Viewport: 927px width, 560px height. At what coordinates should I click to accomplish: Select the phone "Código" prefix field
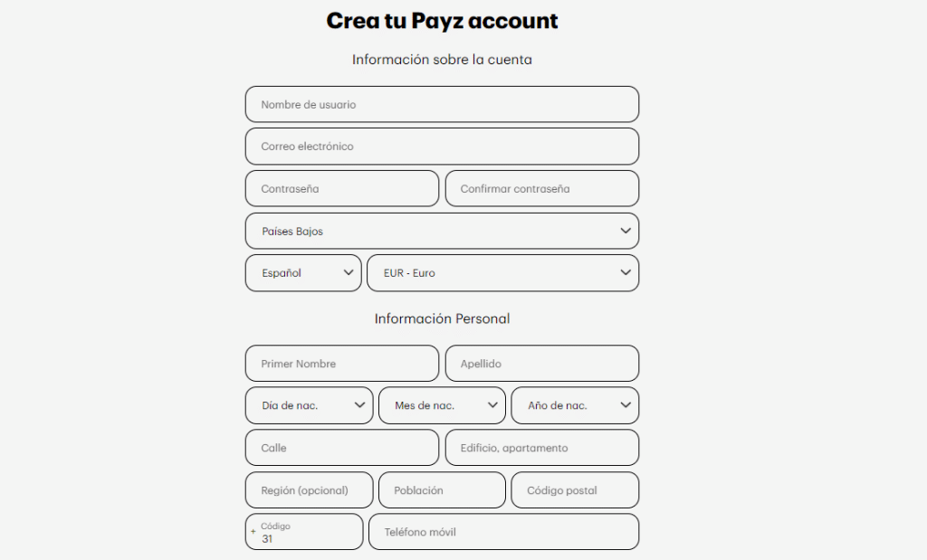pos(303,531)
